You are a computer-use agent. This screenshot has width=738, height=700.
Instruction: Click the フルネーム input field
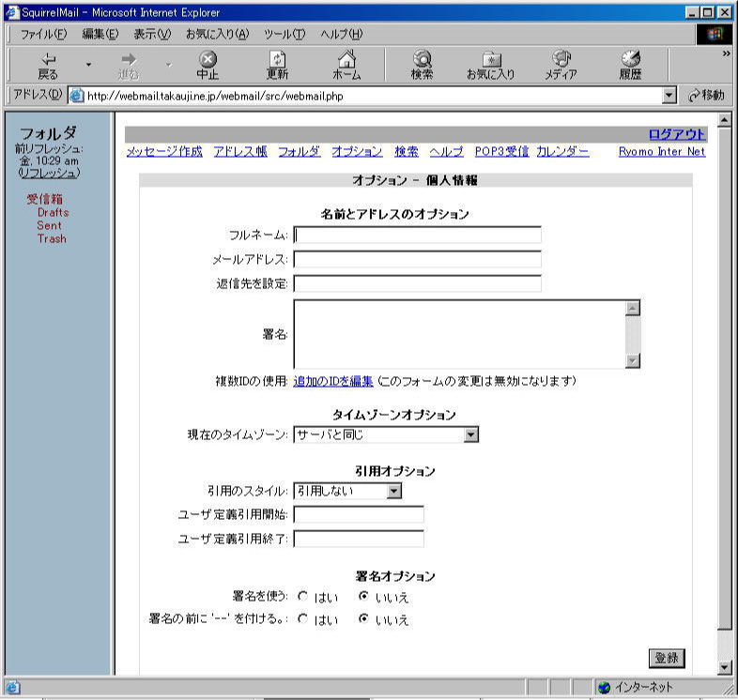tap(417, 235)
